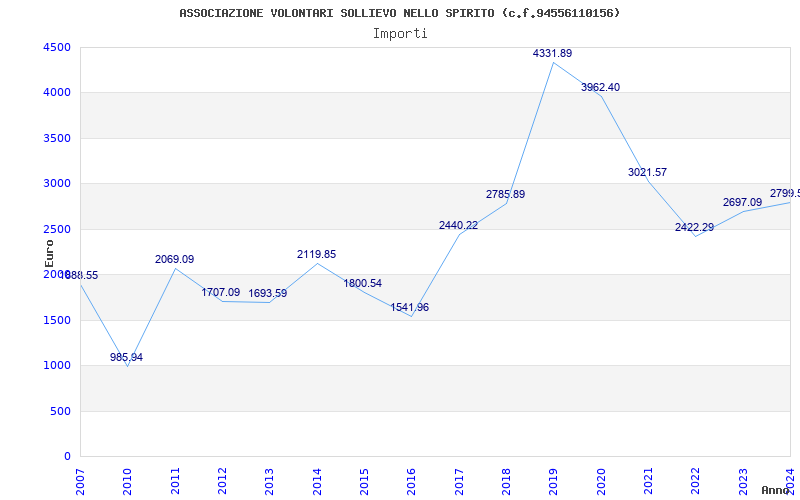Click the year 2014 on the X-axis

(317, 481)
